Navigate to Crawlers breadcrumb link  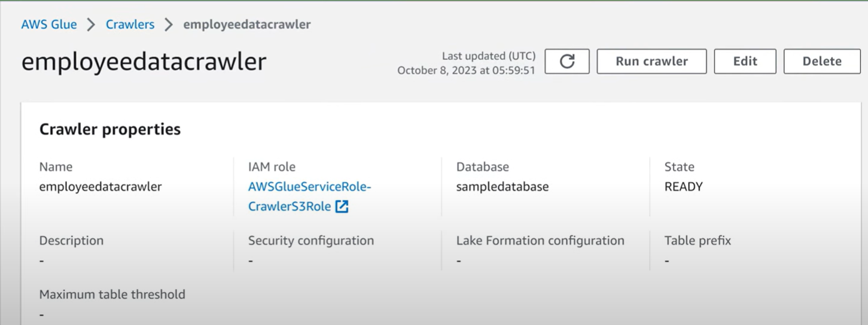click(x=130, y=25)
